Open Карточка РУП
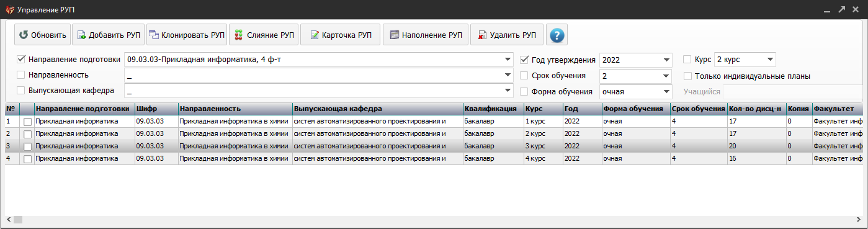Screen dimensions: 868x229 pos(340,35)
